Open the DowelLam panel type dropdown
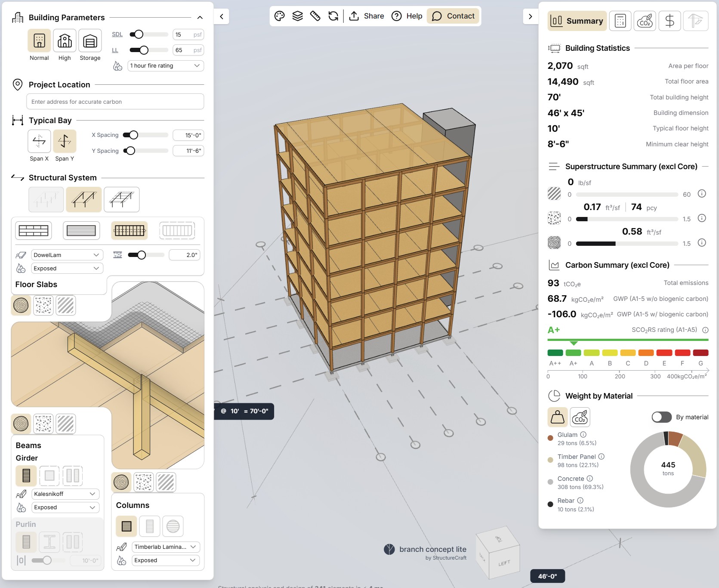Viewport: 719px width, 588px height. (x=67, y=255)
